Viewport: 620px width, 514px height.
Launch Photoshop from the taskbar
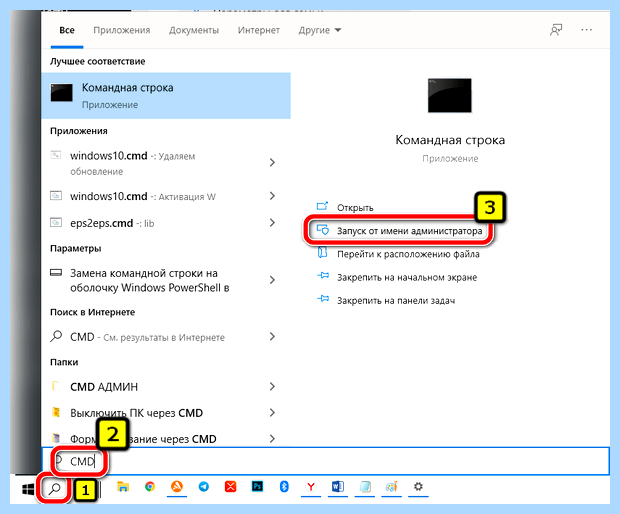(x=257, y=486)
